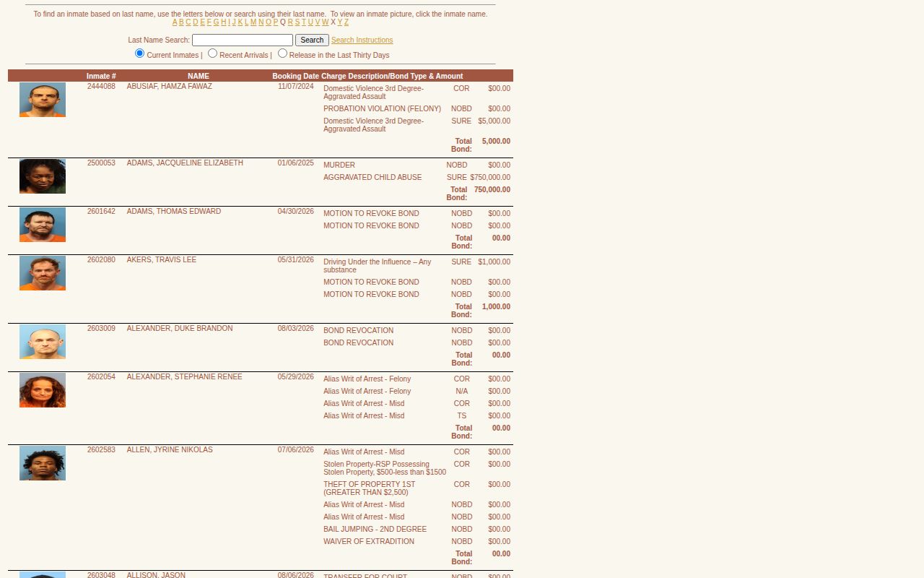Click the PROBATION VIOLATION (FELONY) charge
This screenshot has height=578, width=924.
click(382, 109)
